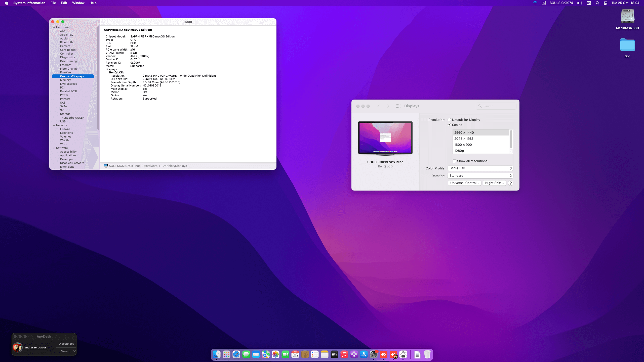The image size is (644, 362).
Task: Open the Window menu
Action: (x=78, y=3)
